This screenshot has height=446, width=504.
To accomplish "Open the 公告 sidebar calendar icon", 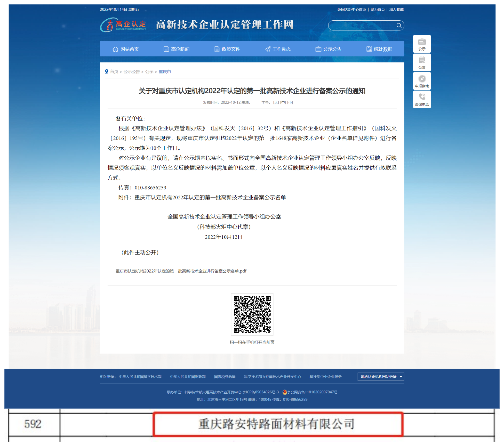I will (x=422, y=60).
